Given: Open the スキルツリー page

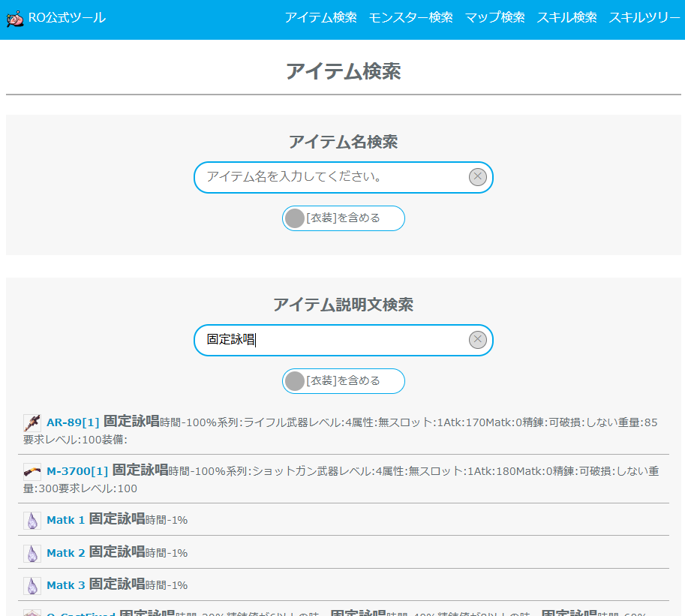Looking at the screenshot, I should click(x=644, y=17).
